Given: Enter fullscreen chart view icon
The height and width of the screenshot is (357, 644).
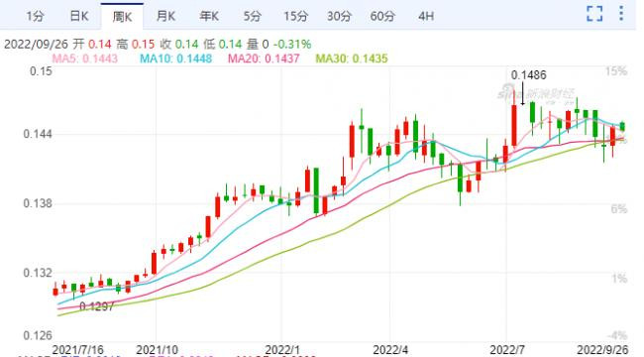Looking at the screenshot, I should pyautogui.click(x=594, y=14).
